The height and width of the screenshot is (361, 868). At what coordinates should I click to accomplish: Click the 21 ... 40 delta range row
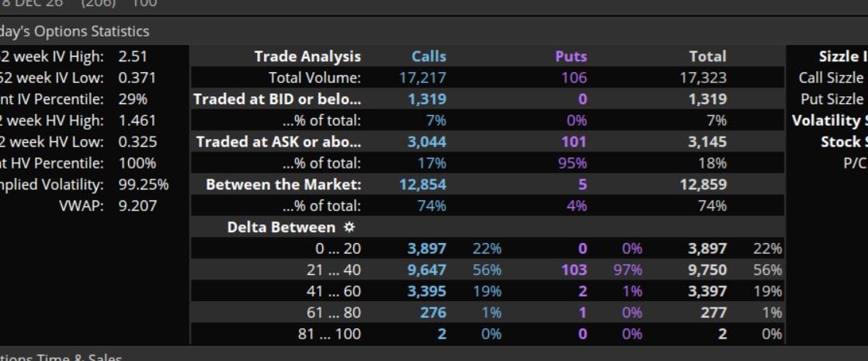[x=487, y=270]
